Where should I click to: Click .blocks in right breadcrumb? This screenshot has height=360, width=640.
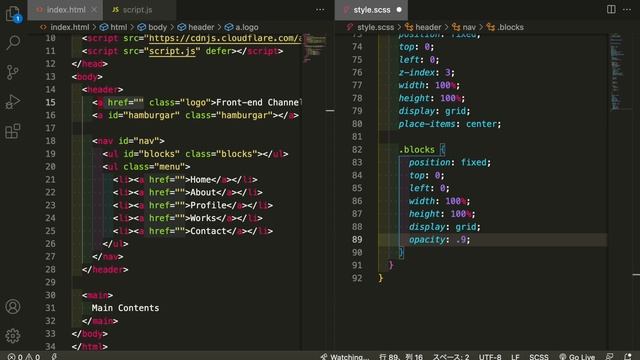pyautogui.click(x=505, y=27)
